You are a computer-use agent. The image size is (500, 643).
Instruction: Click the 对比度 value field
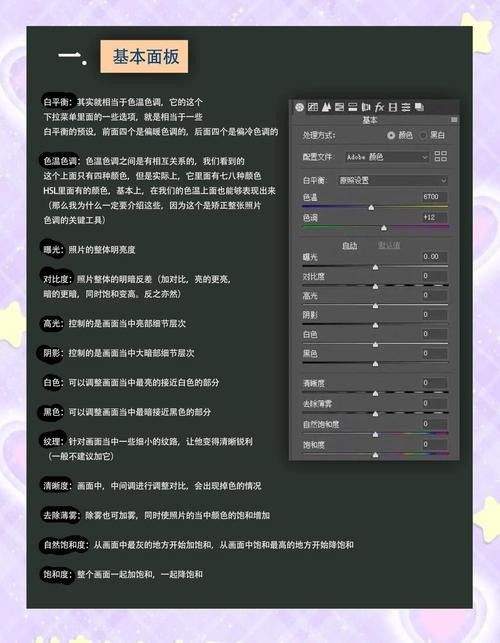[x=434, y=276]
